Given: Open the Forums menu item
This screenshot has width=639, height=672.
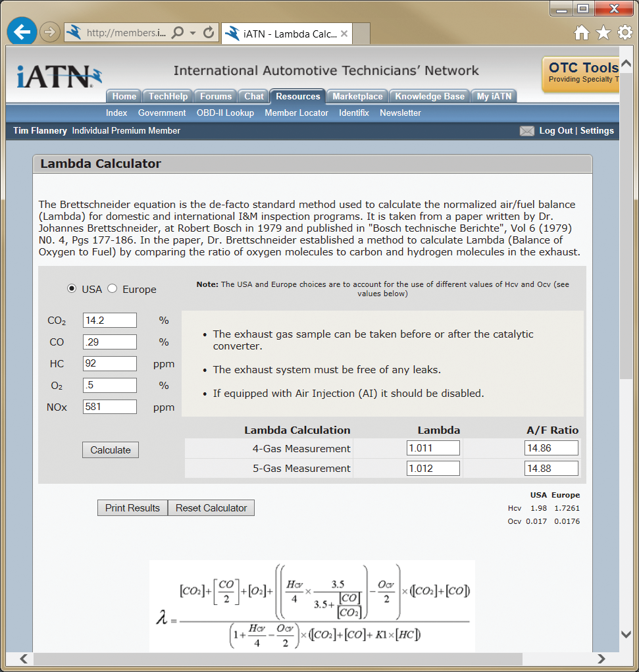Looking at the screenshot, I should 215,95.
